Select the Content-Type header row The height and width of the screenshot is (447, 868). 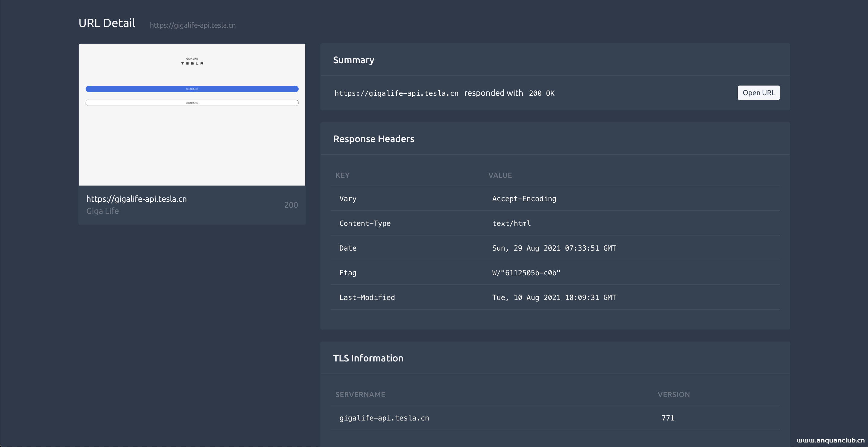pyautogui.click(x=365, y=223)
